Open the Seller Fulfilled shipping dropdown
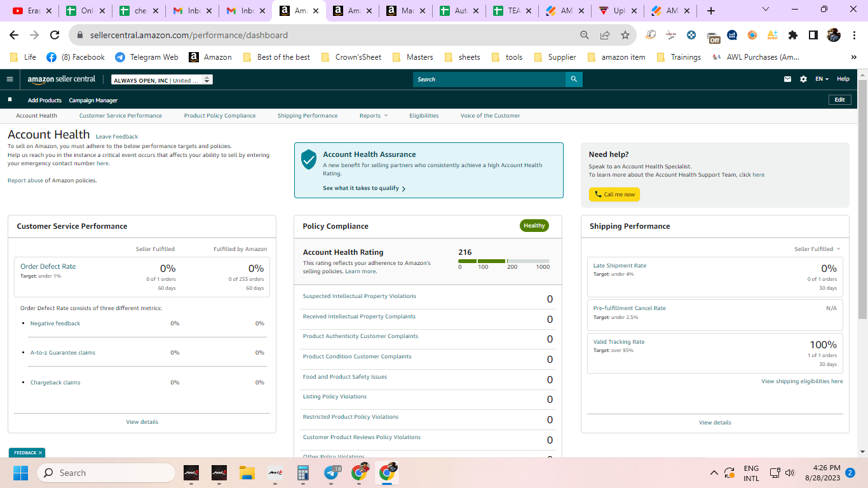Image resolution: width=868 pixels, height=488 pixels. click(x=817, y=249)
